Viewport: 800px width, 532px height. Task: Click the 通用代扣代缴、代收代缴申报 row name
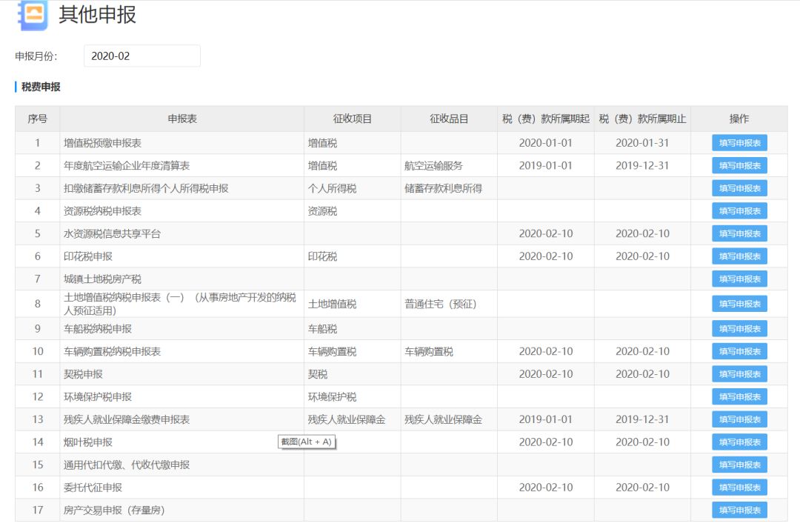point(127,465)
